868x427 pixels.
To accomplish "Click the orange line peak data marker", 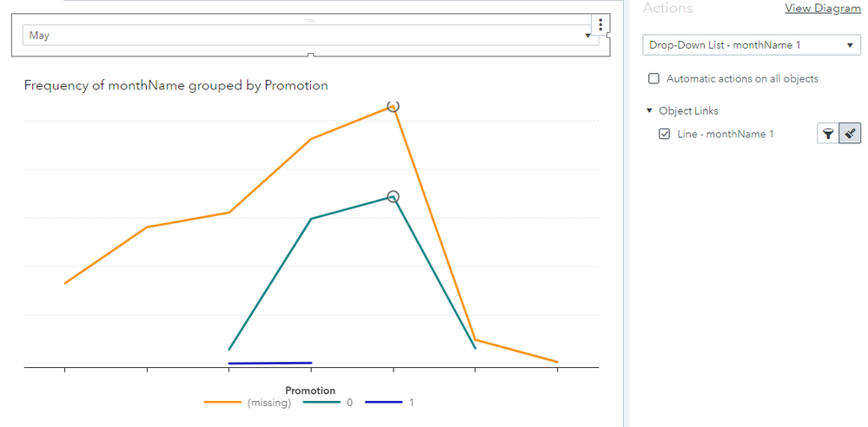I will click(x=393, y=106).
